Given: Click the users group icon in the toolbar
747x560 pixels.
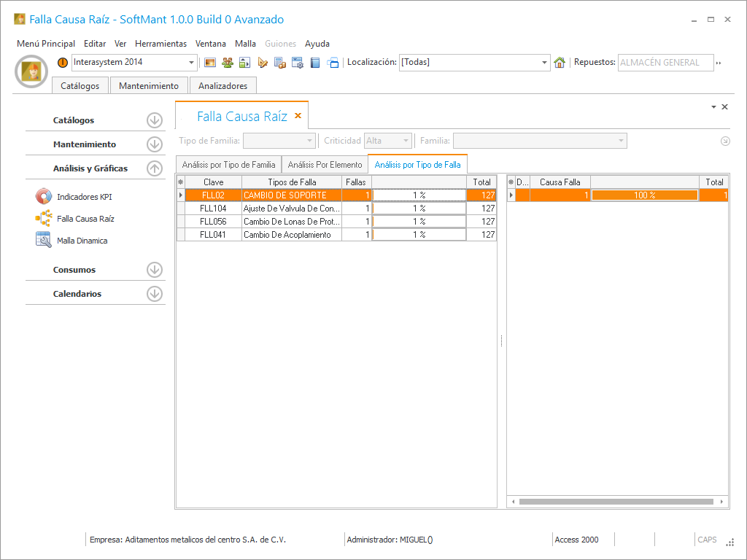Looking at the screenshot, I should (228, 63).
